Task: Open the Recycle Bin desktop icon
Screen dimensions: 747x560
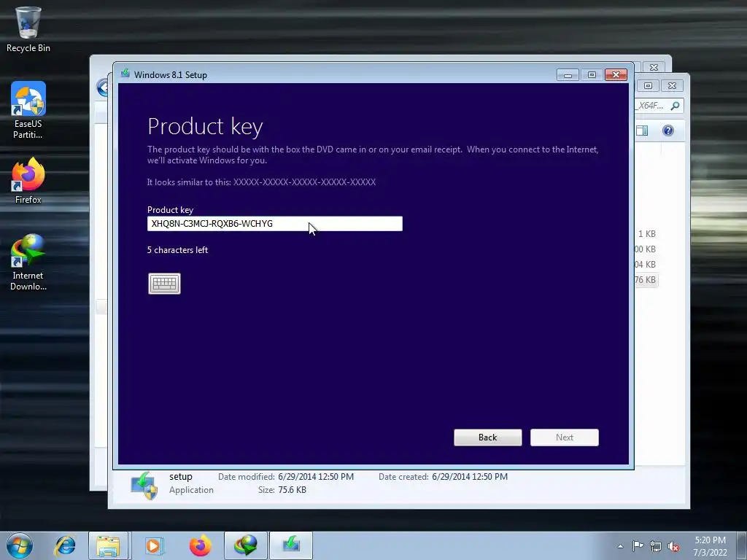Action: point(28,29)
